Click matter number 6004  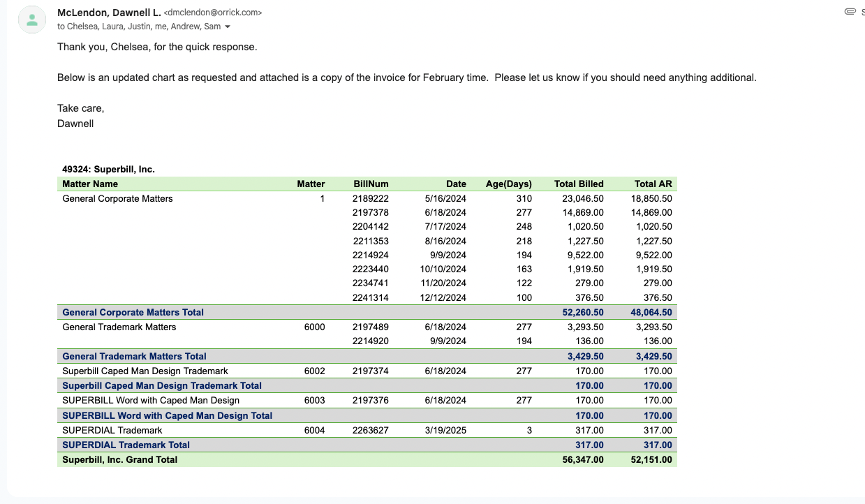(x=314, y=430)
